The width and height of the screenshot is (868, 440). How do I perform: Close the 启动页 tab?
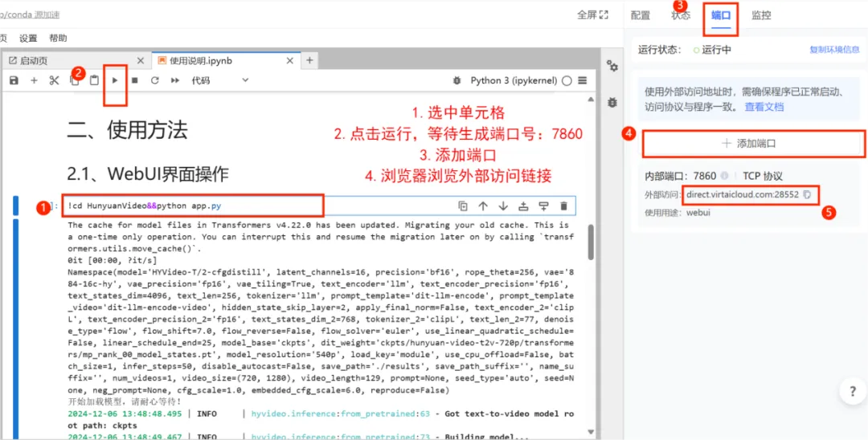[x=140, y=61]
